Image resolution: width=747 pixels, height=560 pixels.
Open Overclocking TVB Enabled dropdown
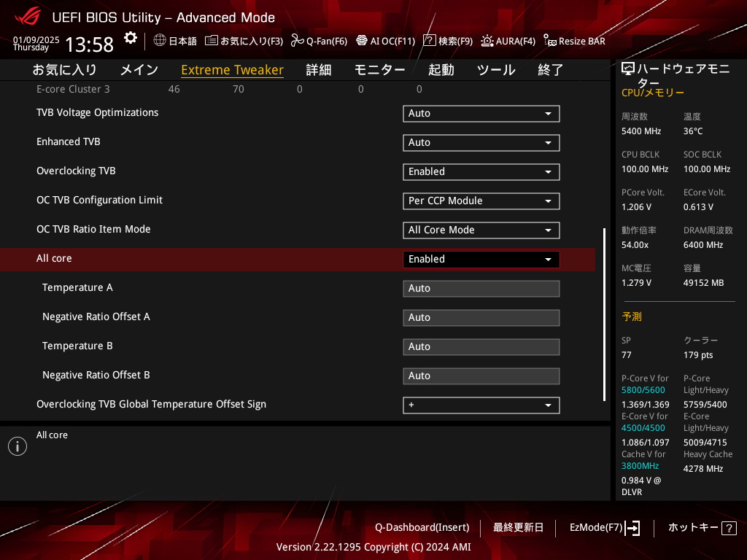(x=481, y=172)
